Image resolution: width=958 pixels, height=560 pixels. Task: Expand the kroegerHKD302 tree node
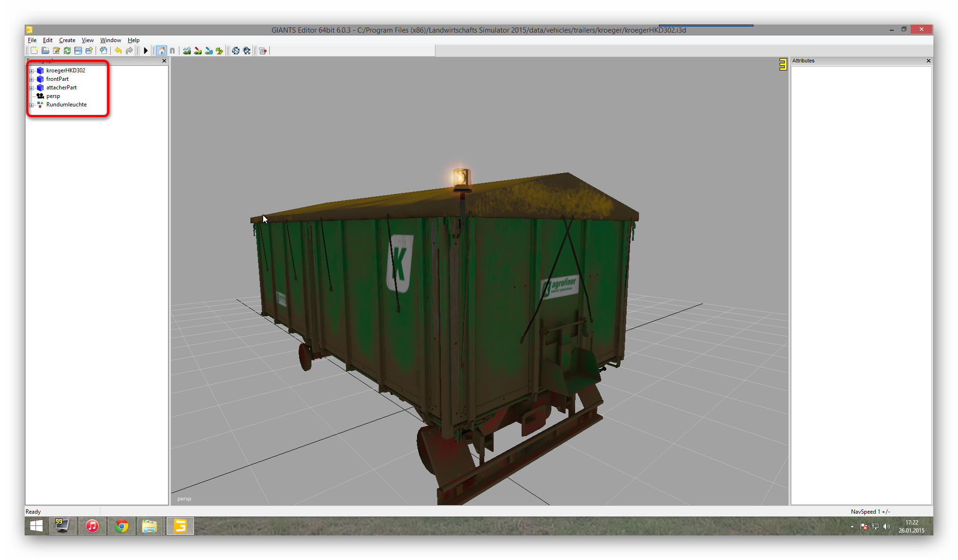32,71
